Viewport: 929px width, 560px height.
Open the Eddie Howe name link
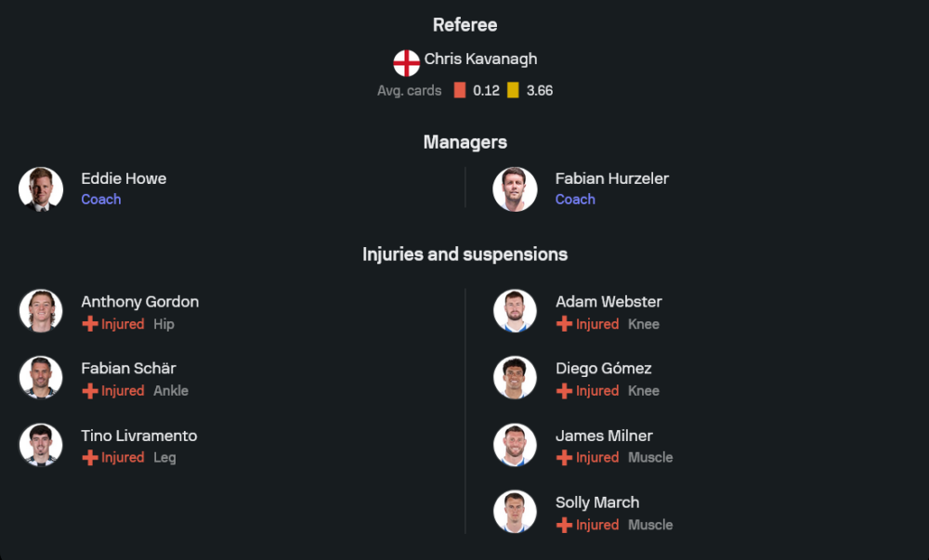(x=124, y=178)
